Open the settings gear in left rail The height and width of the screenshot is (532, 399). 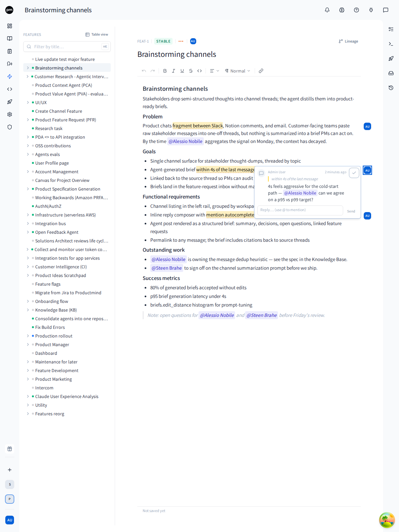click(x=10, y=114)
